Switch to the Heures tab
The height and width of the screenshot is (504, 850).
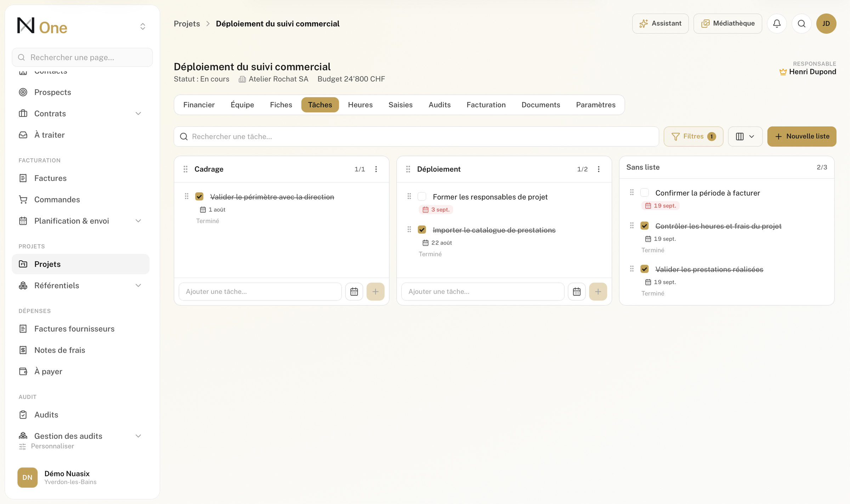click(360, 105)
